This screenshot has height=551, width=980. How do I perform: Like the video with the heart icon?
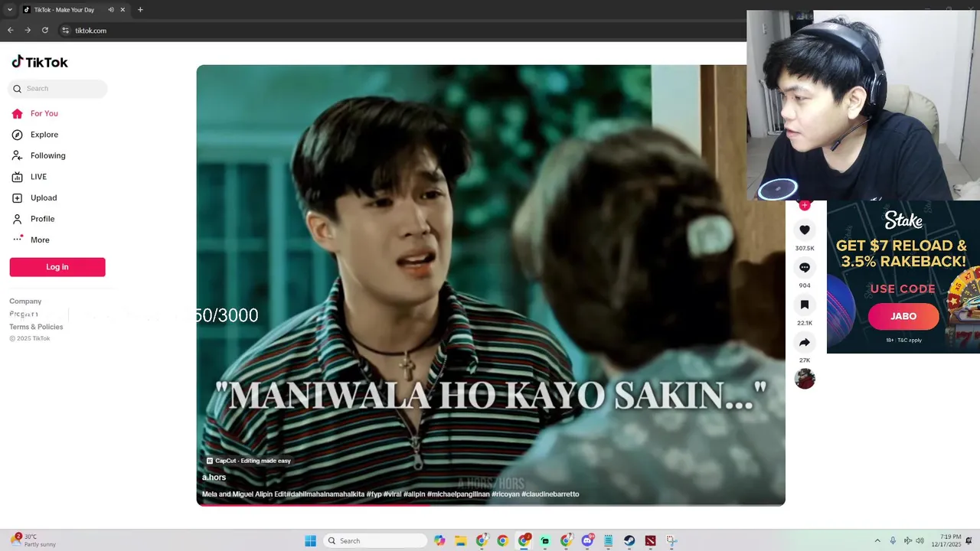pos(805,230)
